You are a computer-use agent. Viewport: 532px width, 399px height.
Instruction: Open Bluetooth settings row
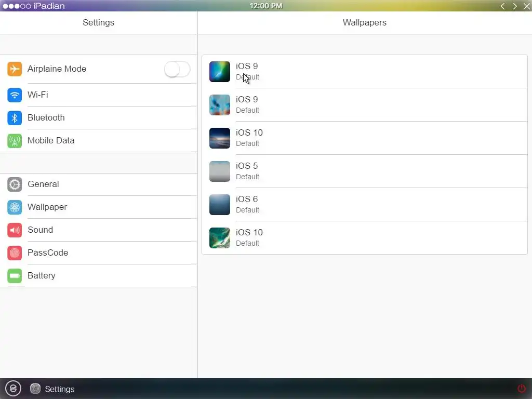[98, 118]
